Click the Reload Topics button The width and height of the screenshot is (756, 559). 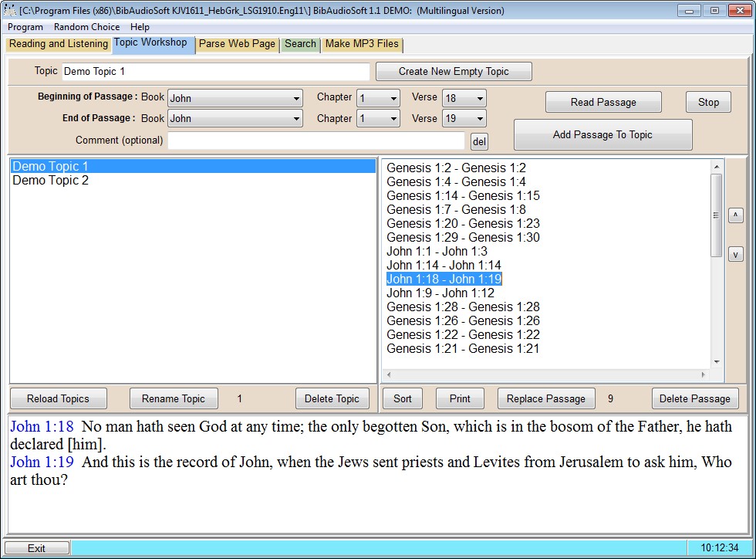click(x=59, y=398)
